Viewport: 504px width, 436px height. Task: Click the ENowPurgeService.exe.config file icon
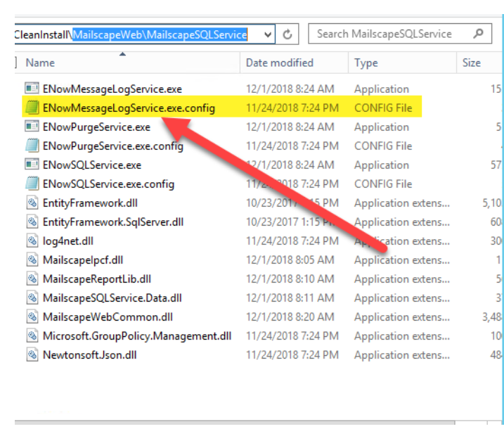click(32, 146)
